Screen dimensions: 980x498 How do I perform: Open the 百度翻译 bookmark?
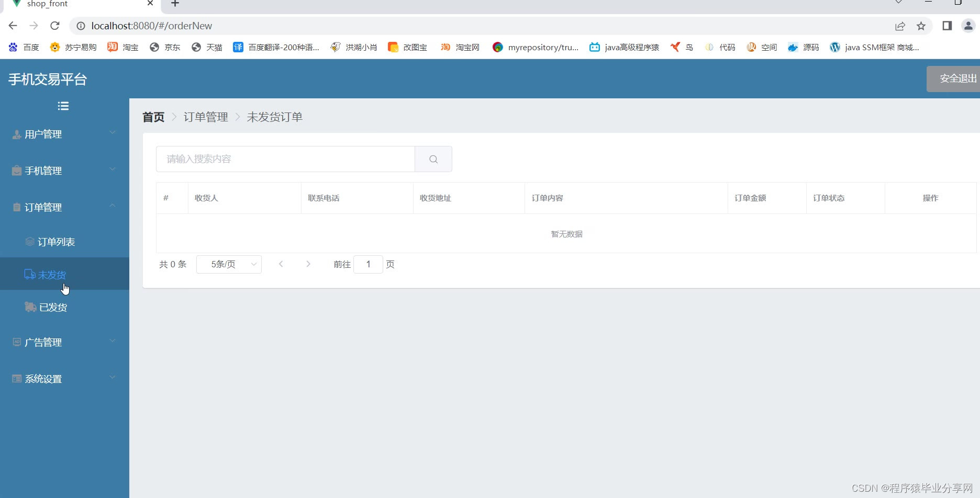(276, 47)
